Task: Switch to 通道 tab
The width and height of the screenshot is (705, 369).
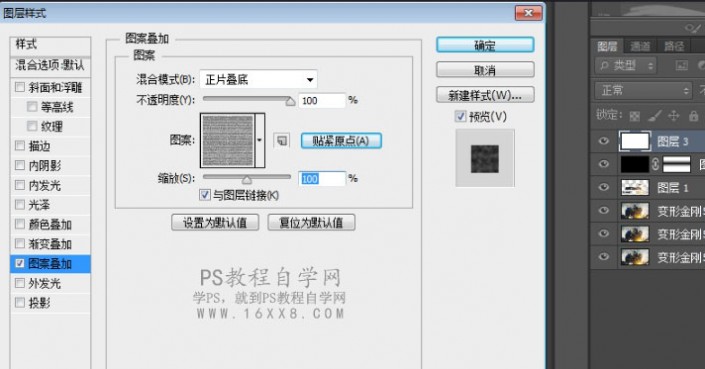Action: (640, 46)
